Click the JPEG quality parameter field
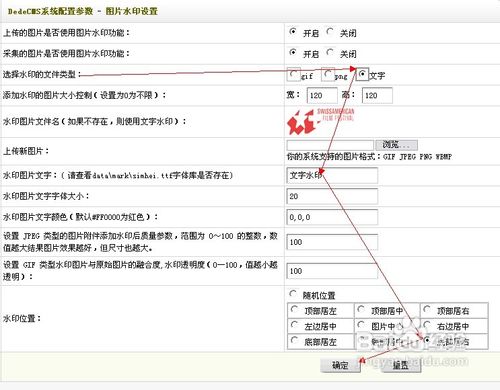Image resolution: width=500 pixels, height=390 pixels. (332, 242)
